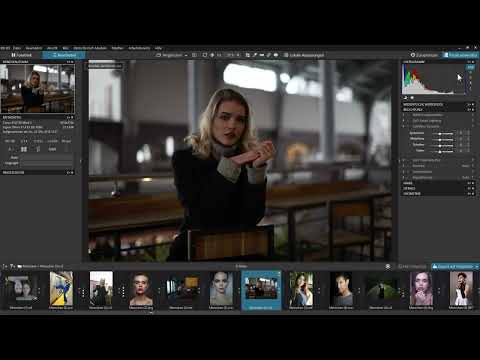
Task: Open the DxO Optics-Module menu
Action: click(90, 48)
